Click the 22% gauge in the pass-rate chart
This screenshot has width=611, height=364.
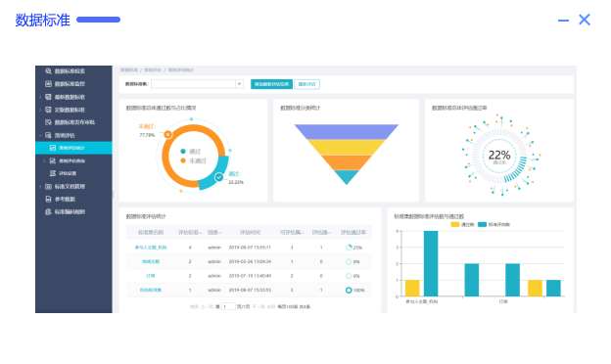[499, 156]
